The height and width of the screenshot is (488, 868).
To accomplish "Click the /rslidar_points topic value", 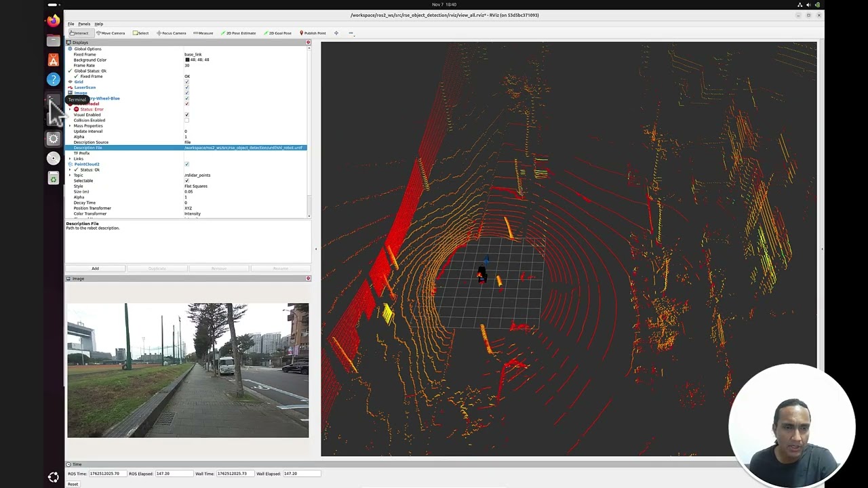I will point(197,175).
